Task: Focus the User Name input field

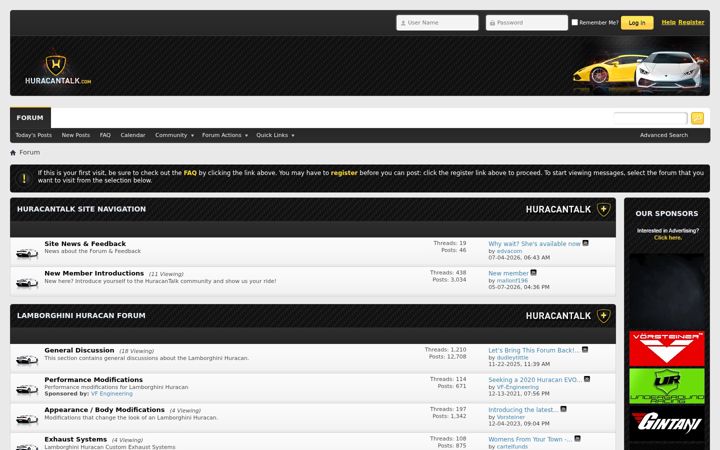Action: pyautogui.click(x=437, y=22)
